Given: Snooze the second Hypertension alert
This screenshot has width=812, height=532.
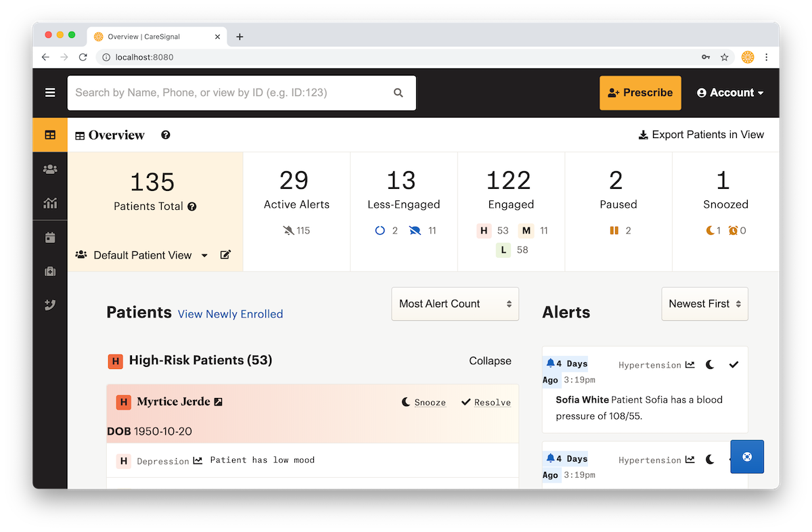Looking at the screenshot, I should (710, 460).
